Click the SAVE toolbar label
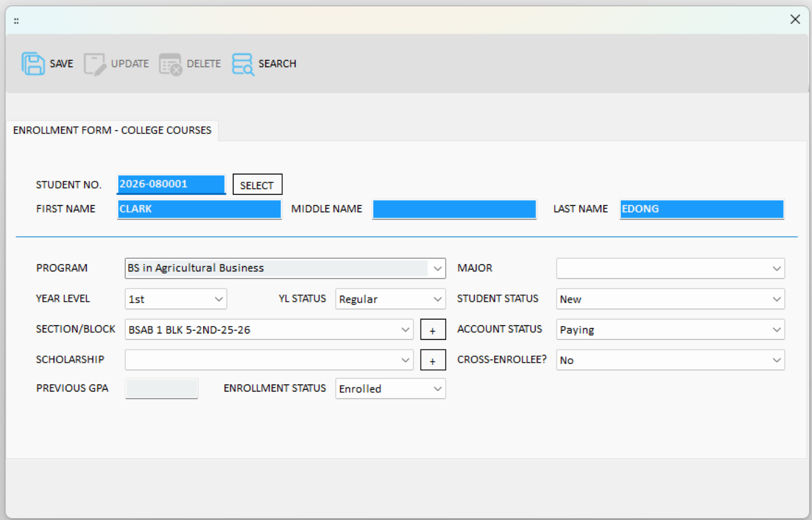This screenshot has width=812, height=520. pyautogui.click(x=61, y=64)
